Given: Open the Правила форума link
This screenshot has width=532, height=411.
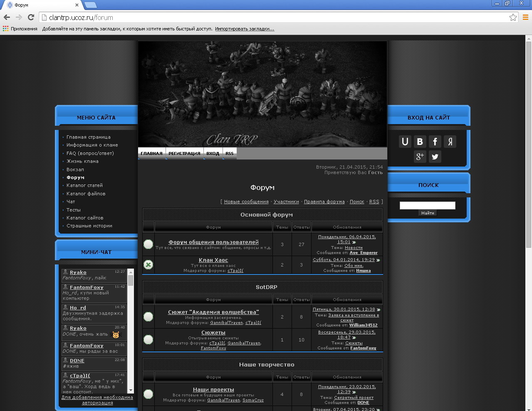Looking at the screenshot, I should click(324, 202).
